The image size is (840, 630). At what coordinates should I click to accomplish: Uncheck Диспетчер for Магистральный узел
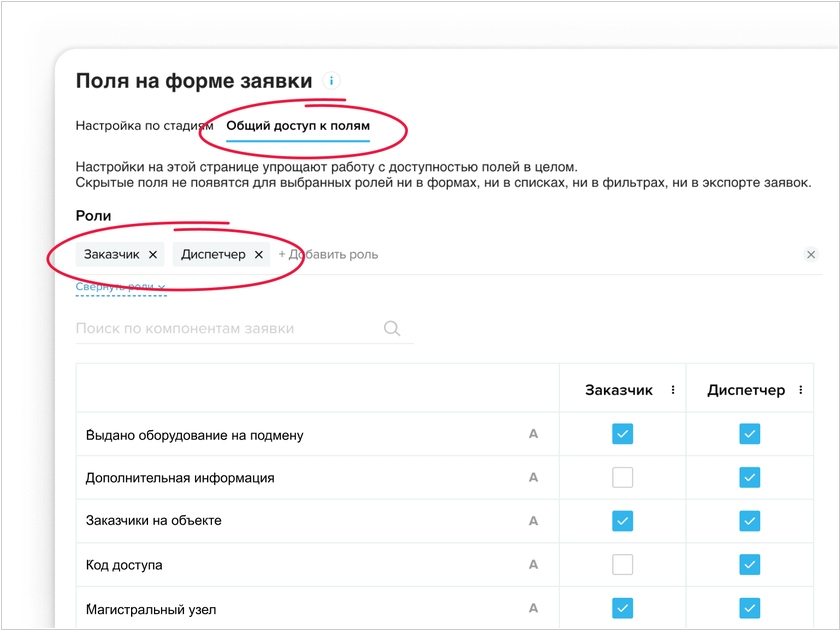pos(749,609)
